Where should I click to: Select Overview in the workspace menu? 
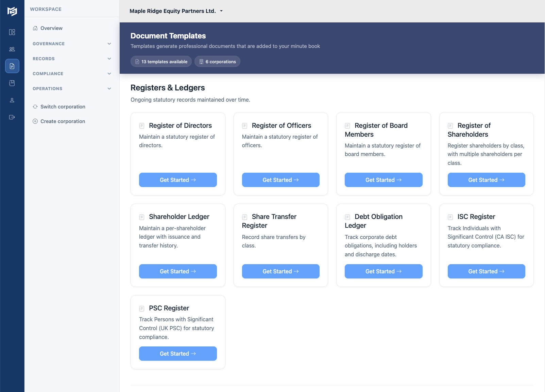(x=51, y=28)
